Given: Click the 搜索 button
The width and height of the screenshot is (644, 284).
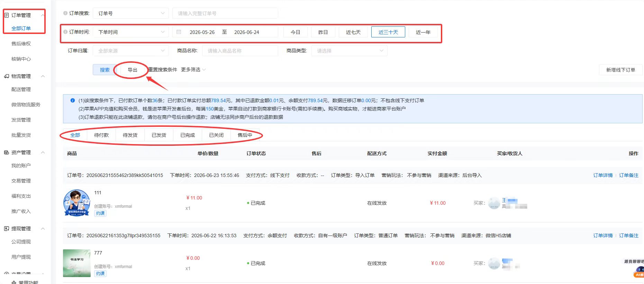Looking at the screenshot, I should click(105, 70).
